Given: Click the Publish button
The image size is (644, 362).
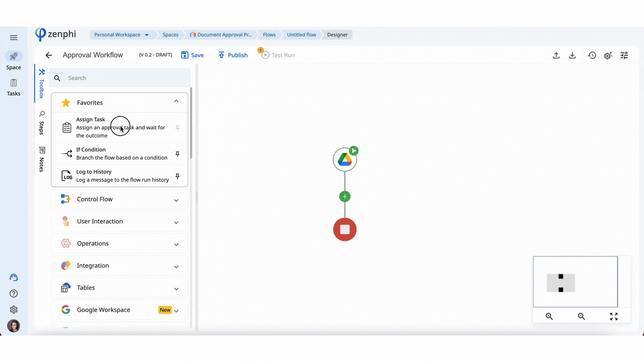Looking at the screenshot, I should pyautogui.click(x=233, y=55).
